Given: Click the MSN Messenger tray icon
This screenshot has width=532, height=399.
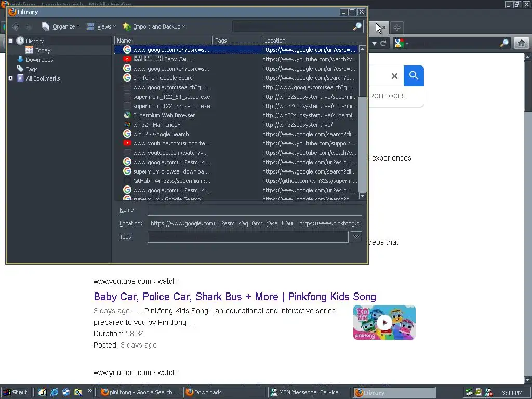Looking at the screenshot, I should [488, 392].
